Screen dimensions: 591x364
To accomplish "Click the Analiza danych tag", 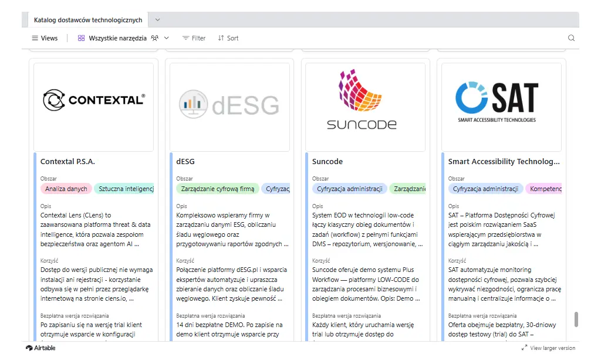I will (x=66, y=189).
